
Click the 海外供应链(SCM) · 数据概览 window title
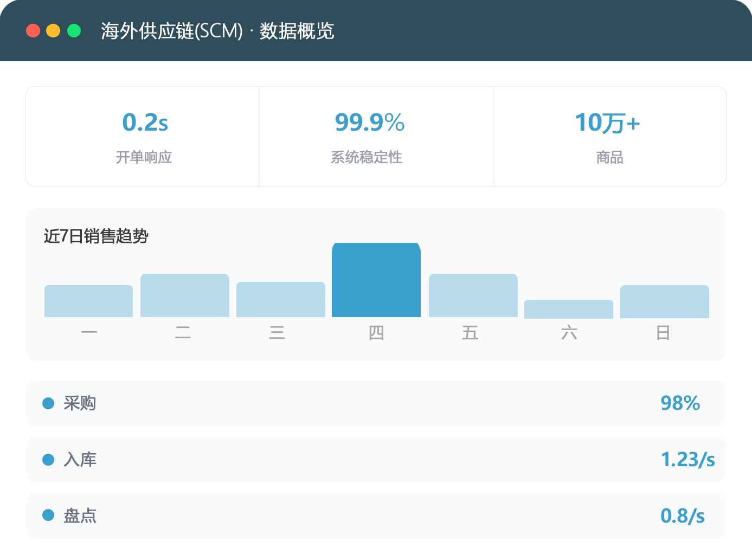click(217, 31)
